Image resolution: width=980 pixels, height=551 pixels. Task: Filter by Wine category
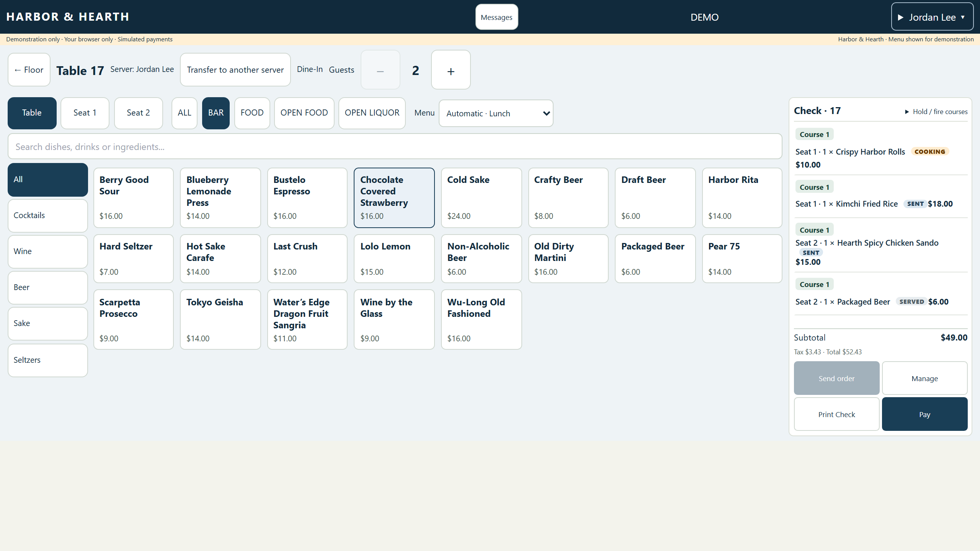pyautogui.click(x=48, y=251)
